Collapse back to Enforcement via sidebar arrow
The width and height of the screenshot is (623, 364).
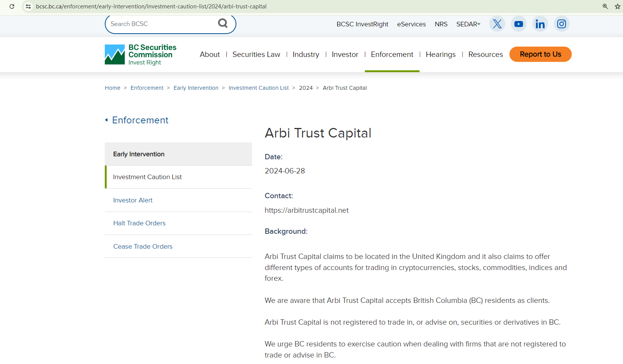click(x=106, y=120)
